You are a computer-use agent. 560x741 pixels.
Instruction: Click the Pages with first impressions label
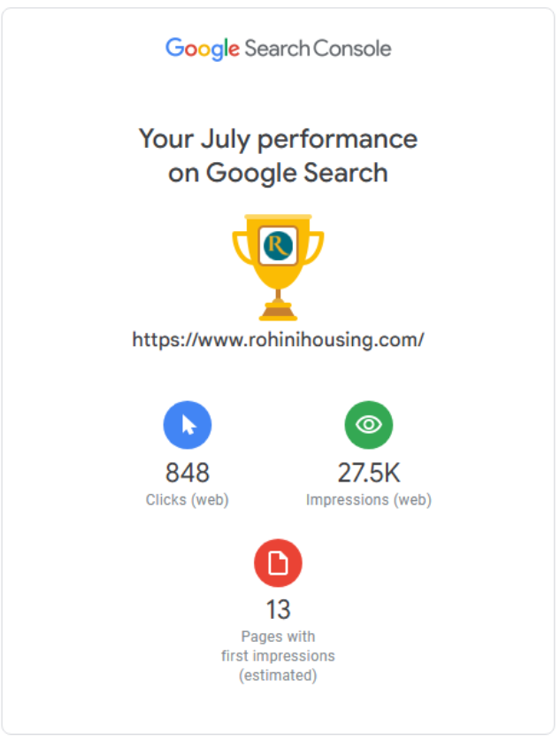(x=278, y=646)
